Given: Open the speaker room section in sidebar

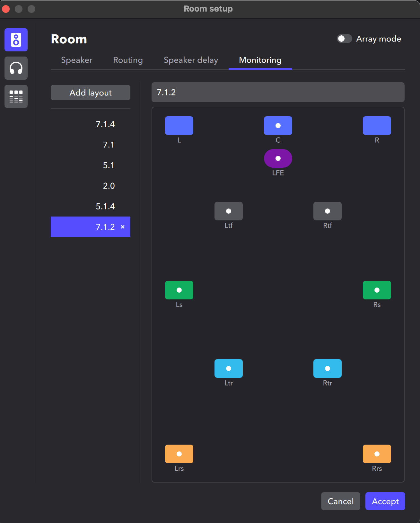Looking at the screenshot, I should 16,40.
